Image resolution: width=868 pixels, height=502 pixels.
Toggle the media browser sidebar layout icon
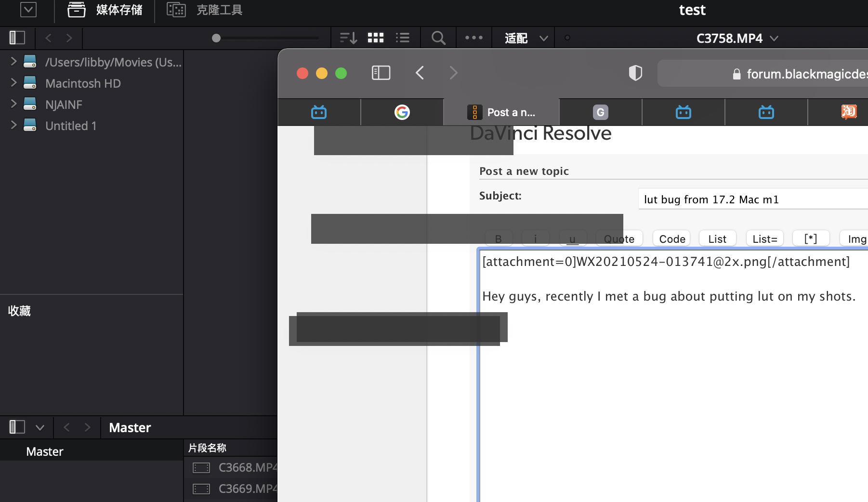17,38
